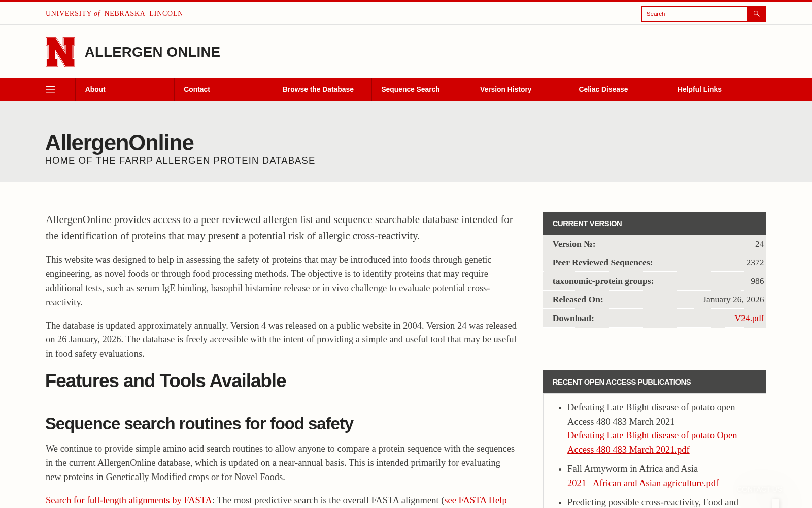Click the Download: label
This screenshot has width=812, height=508.
click(x=573, y=318)
